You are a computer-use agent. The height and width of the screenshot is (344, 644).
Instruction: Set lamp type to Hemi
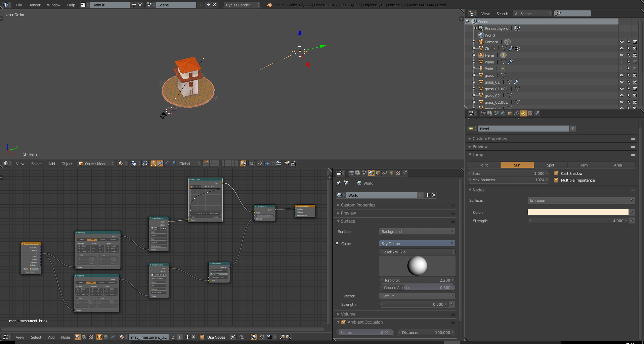point(584,165)
